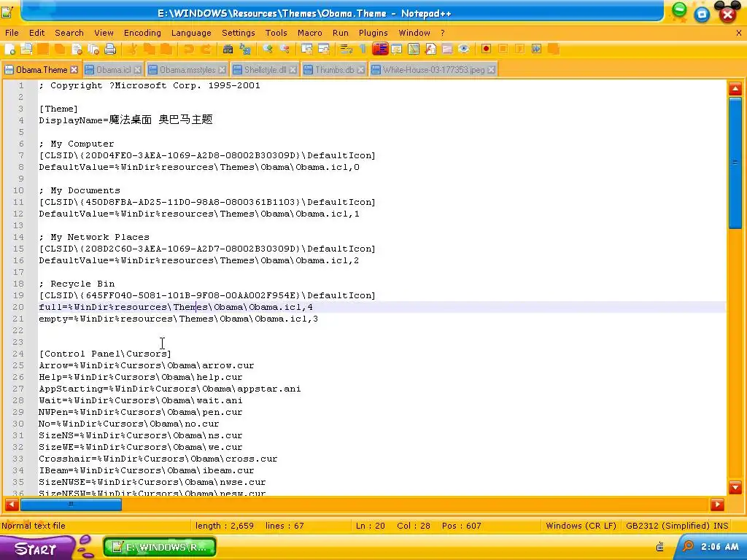Viewport: 747px width, 560px height.
Task: Close the Thumbs.db tab
Action: (x=360, y=70)
